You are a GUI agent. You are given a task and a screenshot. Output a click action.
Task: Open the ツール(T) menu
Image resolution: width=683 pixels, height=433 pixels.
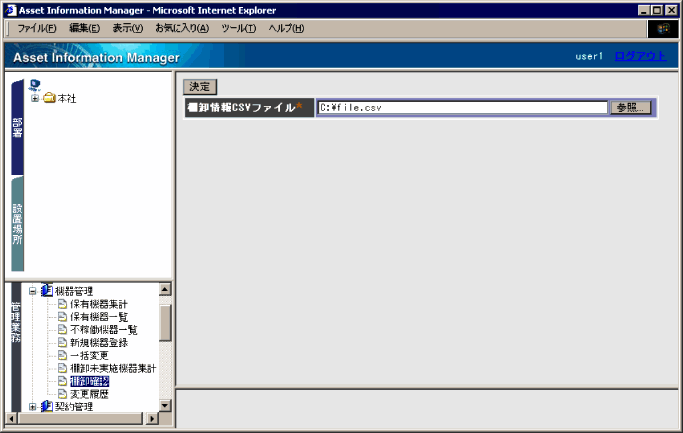[x=238, y=28]
